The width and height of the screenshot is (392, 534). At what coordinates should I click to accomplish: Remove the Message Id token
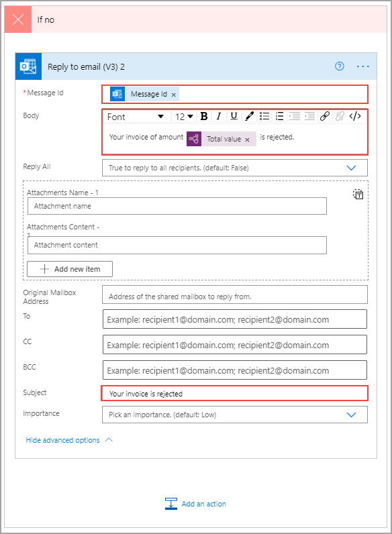[x=173, y=95]
